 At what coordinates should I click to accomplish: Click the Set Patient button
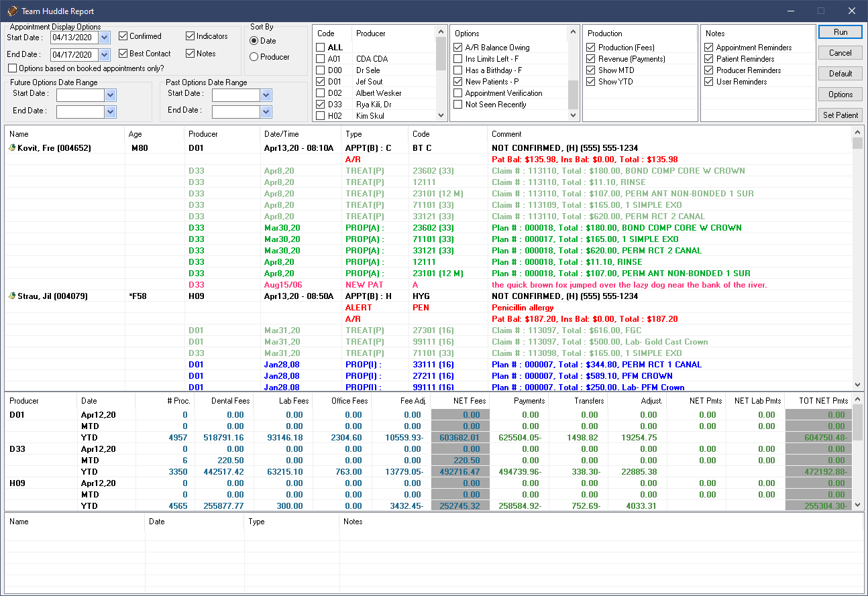(x=840, y=115)
